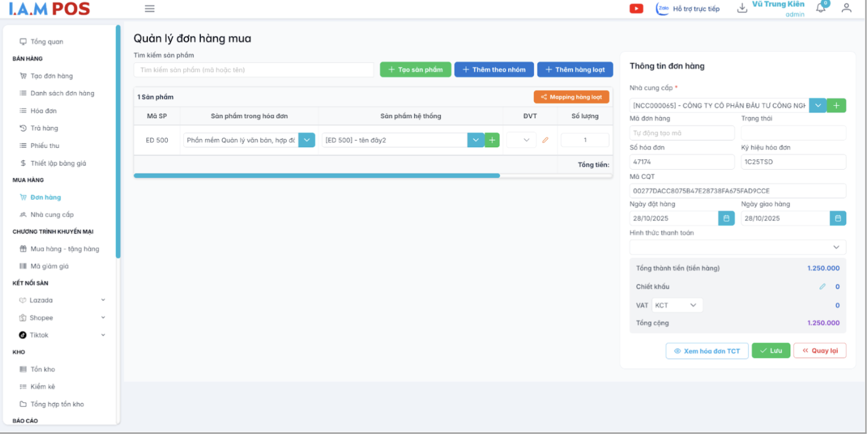This screenshot has height=434, width=868.
Task: Open the VAT KCT dropdown
Action: click(677, 305)
